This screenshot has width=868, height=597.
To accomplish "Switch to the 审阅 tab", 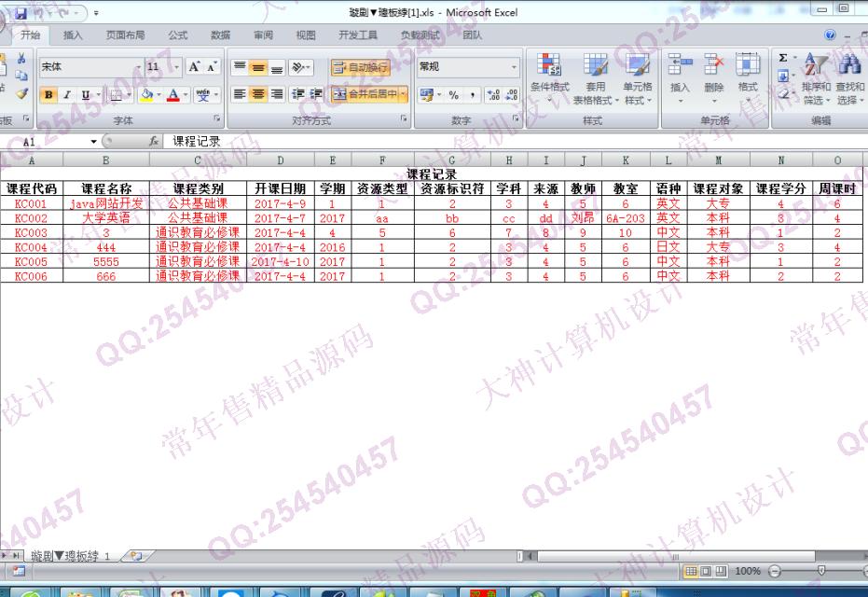I will click(263, 35).
